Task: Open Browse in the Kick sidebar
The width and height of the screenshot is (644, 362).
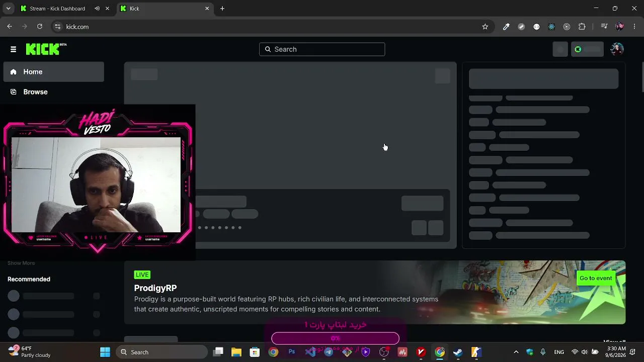Action: coord(54,92)
